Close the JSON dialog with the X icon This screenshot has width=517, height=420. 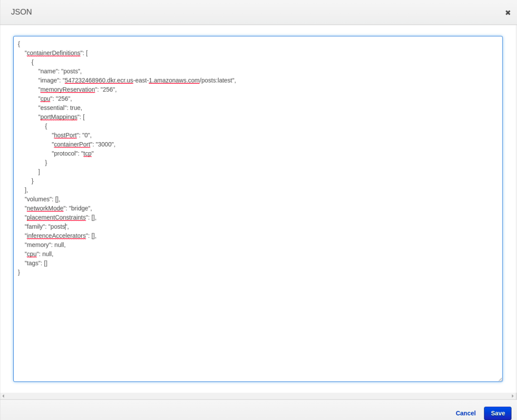point(507,13)
